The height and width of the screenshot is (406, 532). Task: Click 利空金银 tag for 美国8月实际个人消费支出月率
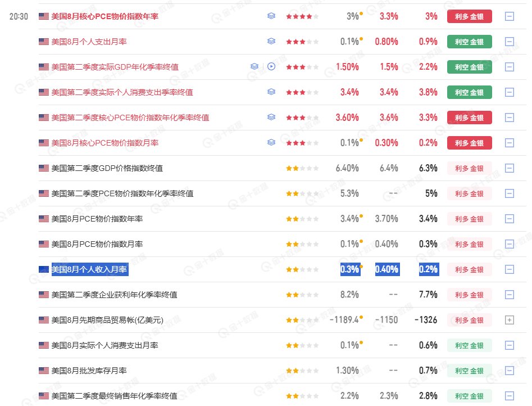[x=469, y=345]
